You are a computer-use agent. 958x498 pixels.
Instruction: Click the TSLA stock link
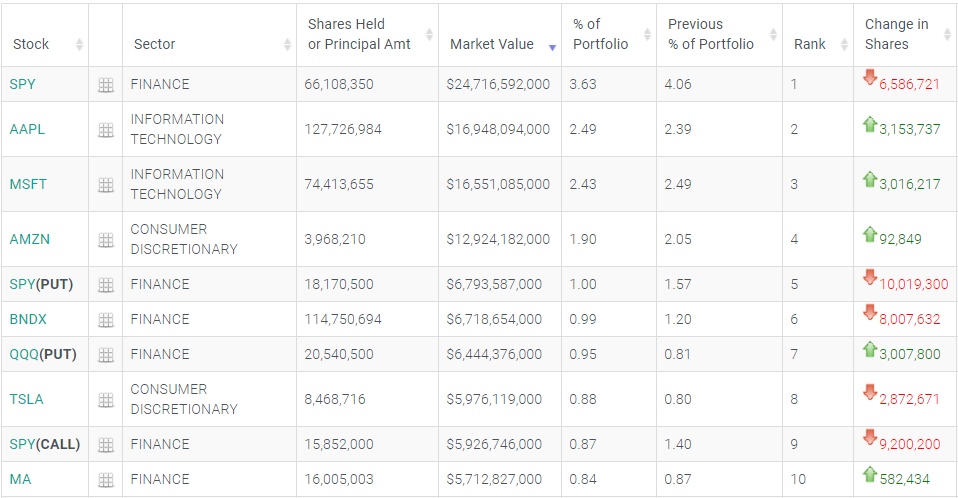tap(26, 399)
